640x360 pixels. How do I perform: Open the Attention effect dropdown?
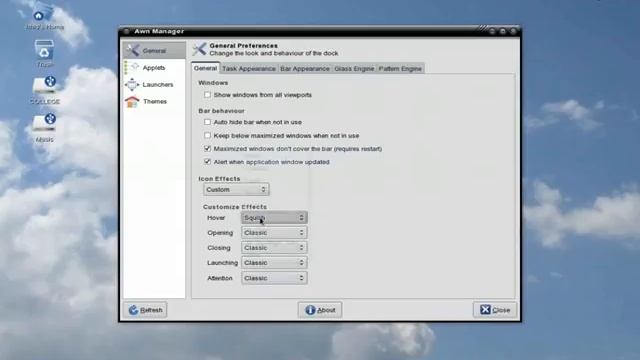coord(274,278)
